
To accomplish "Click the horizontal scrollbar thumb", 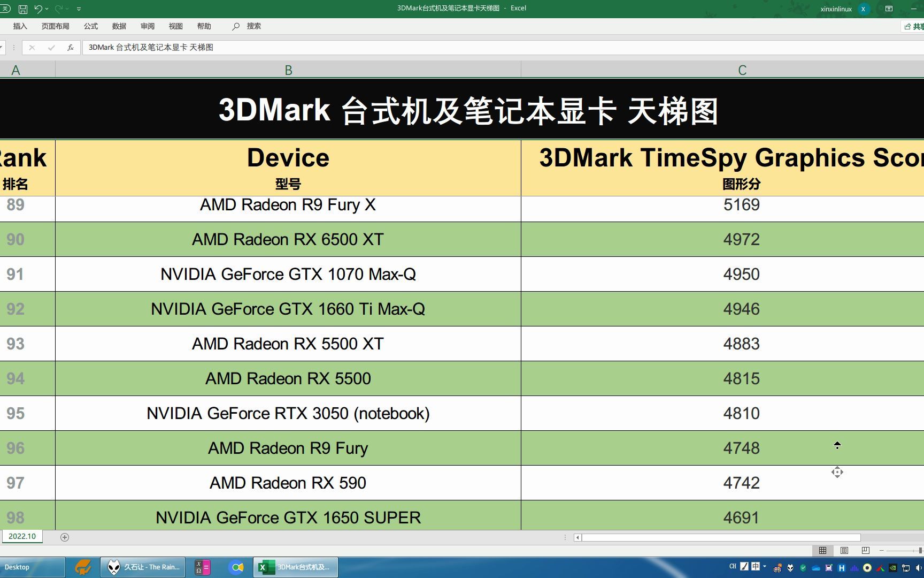I will click(721, 537).
